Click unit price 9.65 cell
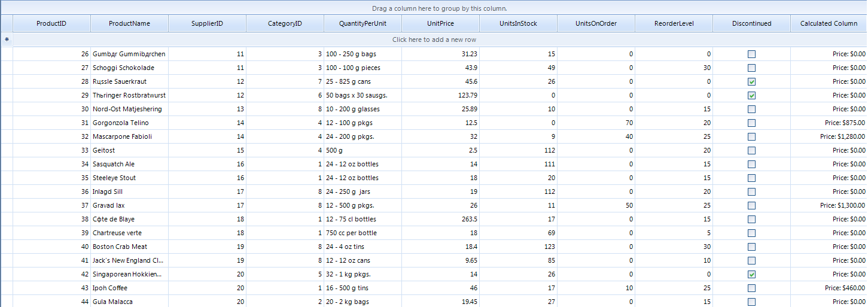This screenshot has height=307, width=868. pyautogui.click(x=440, y=260)
